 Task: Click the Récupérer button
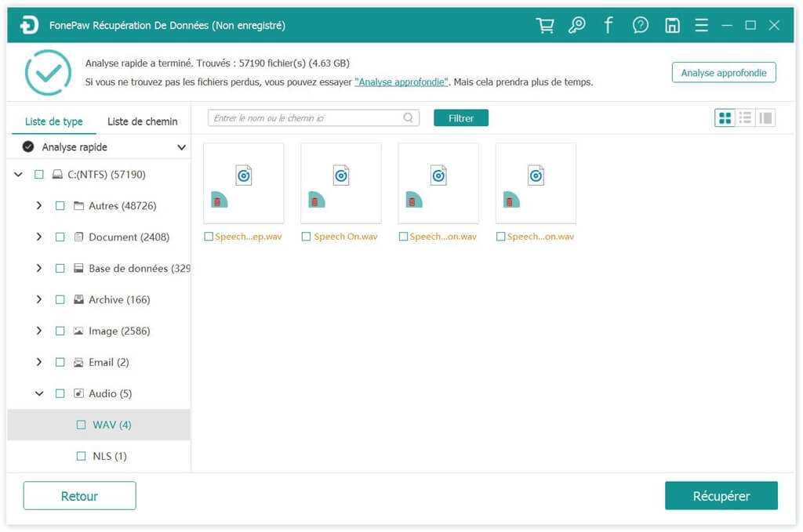pos(721,496)
